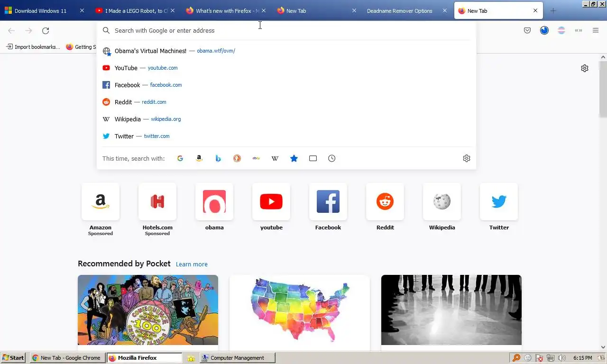This screenshot has width=607, height=364.
Task: Open the Getting Started bookmark
Action: pos(81,47)
